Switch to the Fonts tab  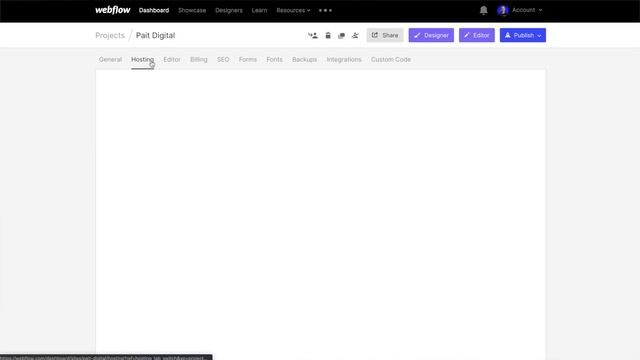click(274, 60)
